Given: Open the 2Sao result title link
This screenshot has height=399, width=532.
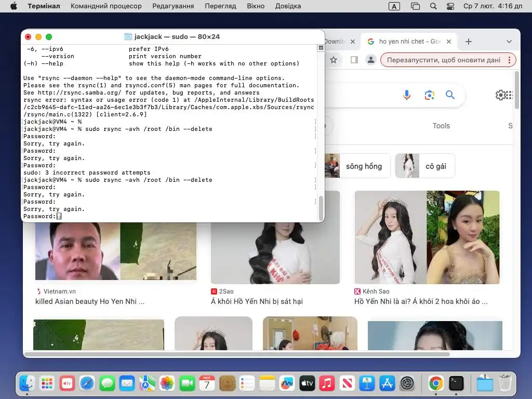Looking at the screenshot, I should click(257, 301).
